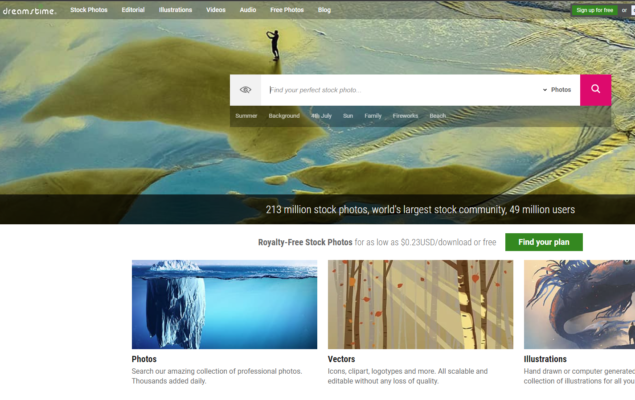Focus the stock photo search field
635x400 pixels.
click(400, 90)
